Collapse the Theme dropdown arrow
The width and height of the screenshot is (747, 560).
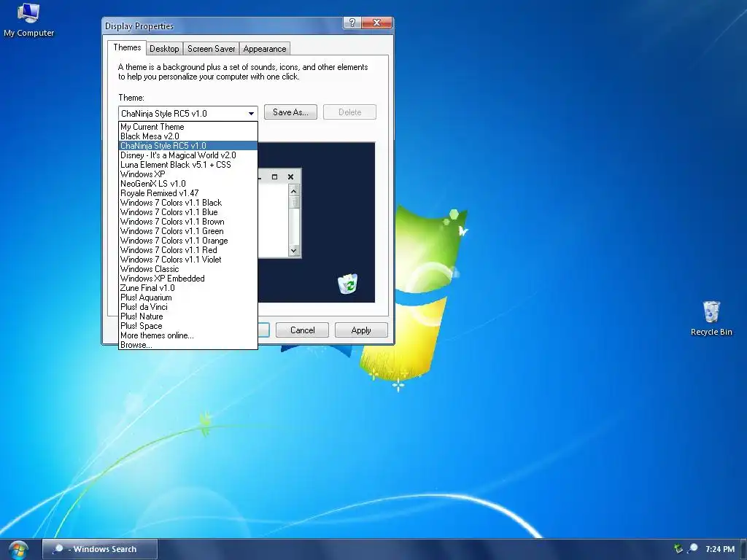pos(251,113)
